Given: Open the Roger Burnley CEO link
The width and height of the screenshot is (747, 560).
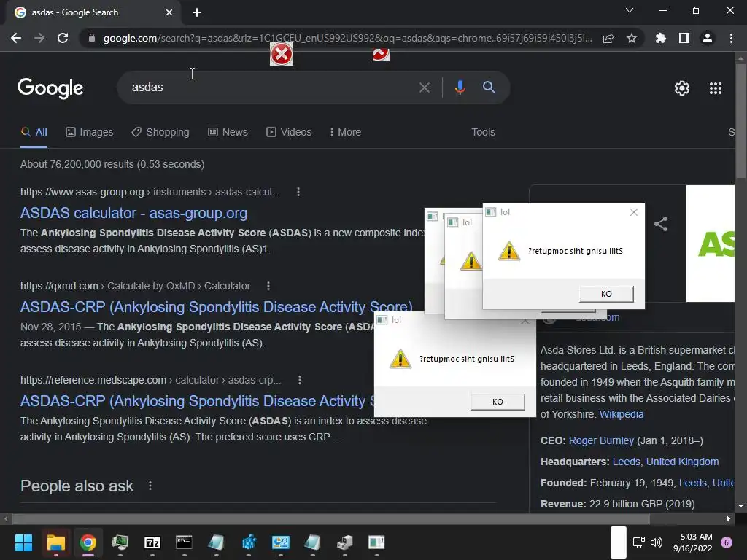Looking at the screenshot, I should 601,440.
